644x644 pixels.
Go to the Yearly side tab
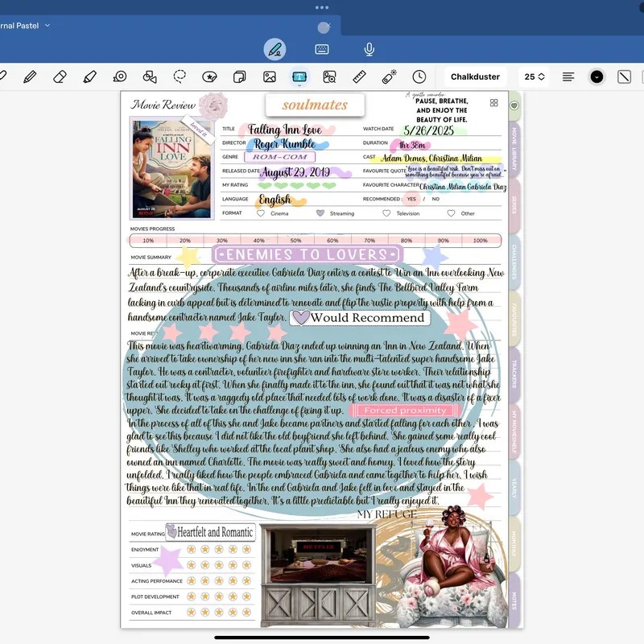click(x=514, y=488)
